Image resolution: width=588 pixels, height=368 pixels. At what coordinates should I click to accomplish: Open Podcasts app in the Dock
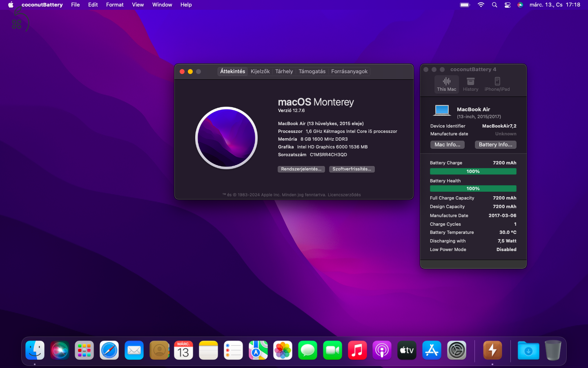[x=382, y=350]
